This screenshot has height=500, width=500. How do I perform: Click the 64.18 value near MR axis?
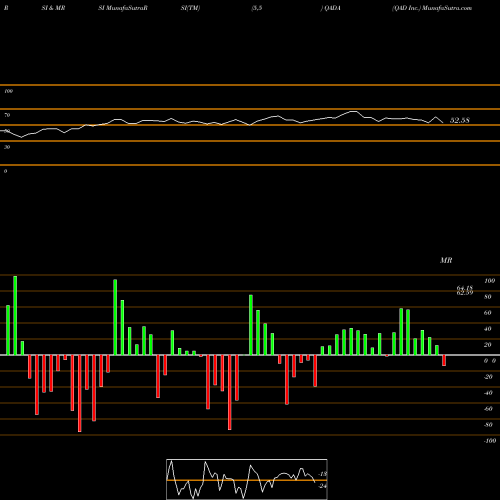click(465, 288)
